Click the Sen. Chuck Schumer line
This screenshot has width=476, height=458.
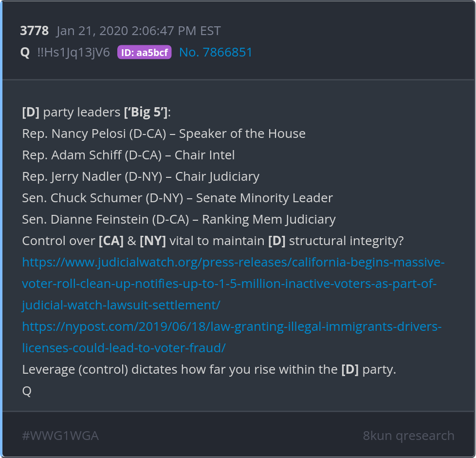coord(177,198)
